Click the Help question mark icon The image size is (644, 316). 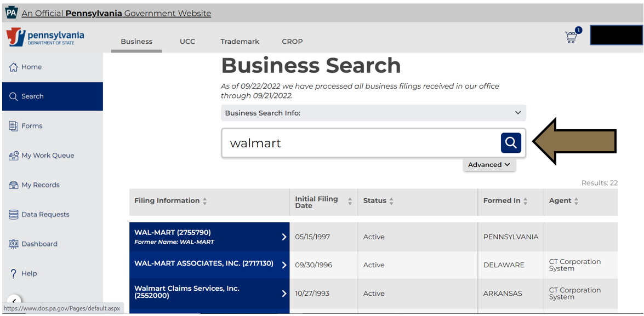coord(13,273)
